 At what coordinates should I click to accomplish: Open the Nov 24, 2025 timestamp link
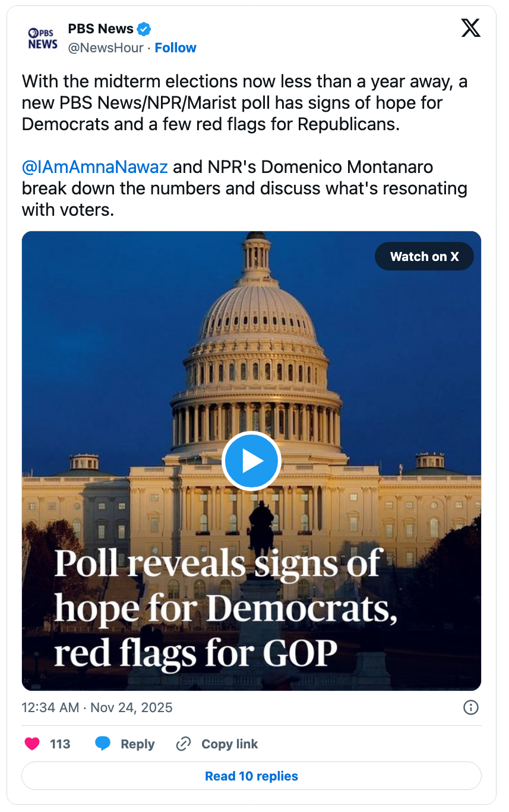tap(97, 707)
